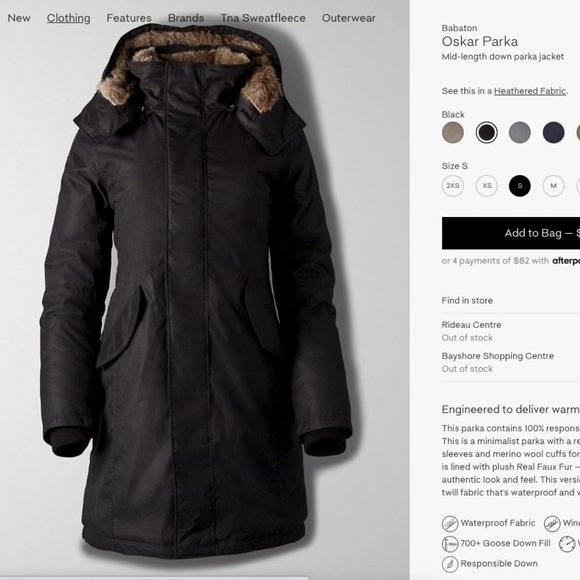Image resolution: width=580 pixels, height=580 pixels.
Task: Open the Heathered Fabric link
Action: (530, 91)
